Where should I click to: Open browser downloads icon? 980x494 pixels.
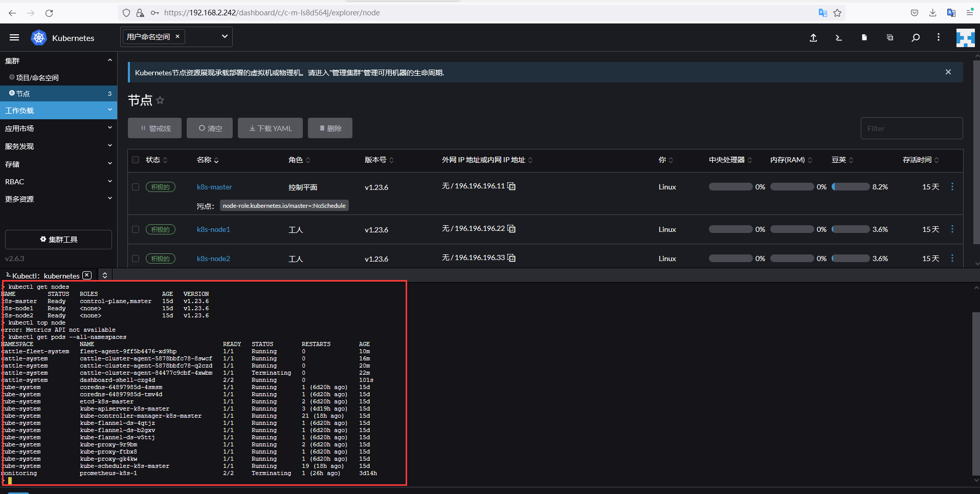pyautogui.click(x=933, y=13)
